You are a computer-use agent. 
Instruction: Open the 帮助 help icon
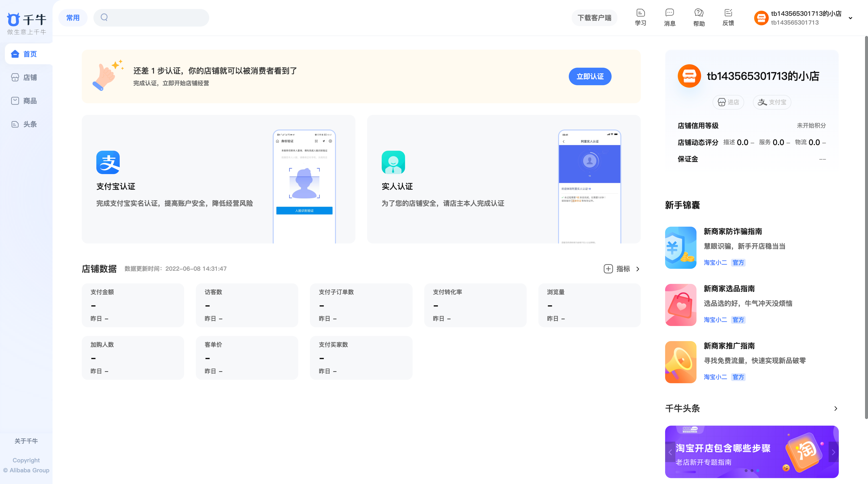point(699,18)
